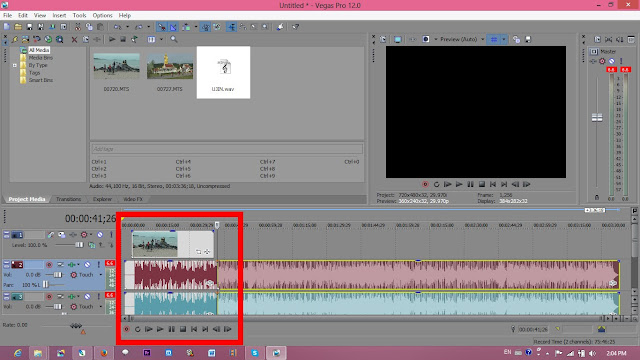Click Record button on timeline transport bar
Viewport: 640px width, 360px height.
[x=127, y=329]
